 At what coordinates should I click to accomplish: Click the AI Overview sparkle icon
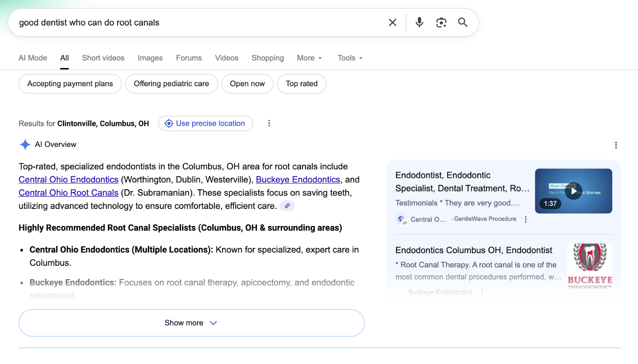coord(25,145)
